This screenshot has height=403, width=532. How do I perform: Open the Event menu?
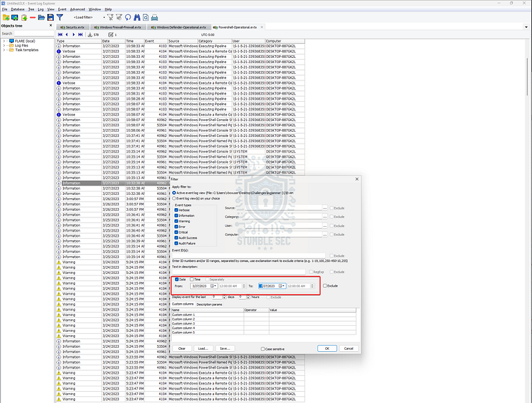(62, 9)
